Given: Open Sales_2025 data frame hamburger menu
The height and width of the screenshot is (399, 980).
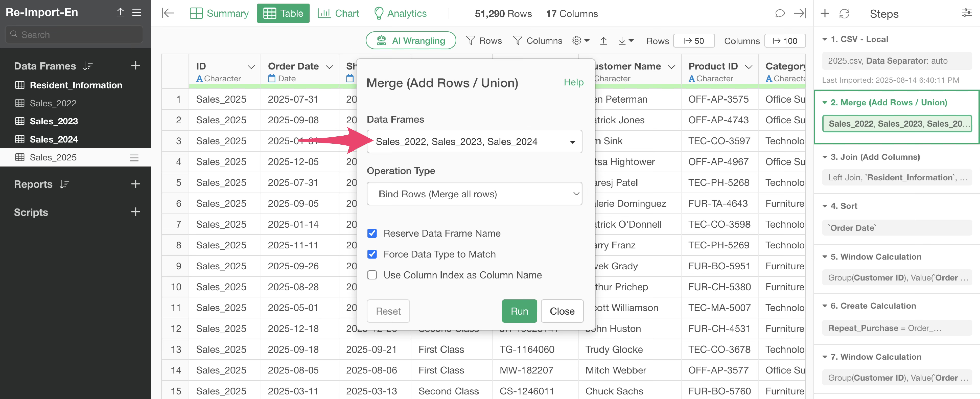Looking at the screenshot, I should tap(134, 158).
